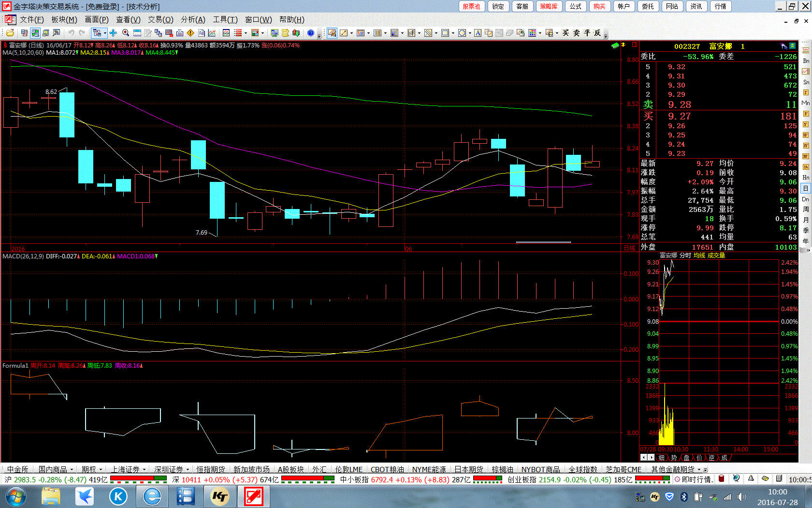Screen dimensions: 812x508
Task: Click the blue help question mark icon
Action: (311, 33)
